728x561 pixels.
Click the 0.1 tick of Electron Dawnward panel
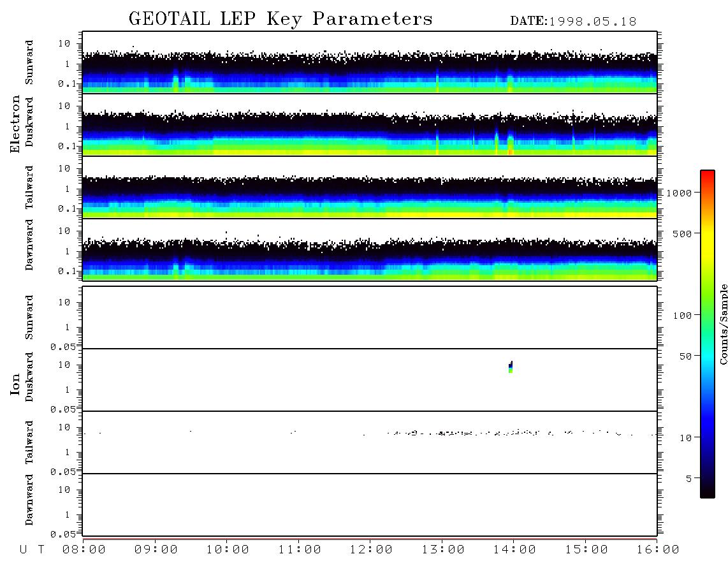[x=67, y=271]
